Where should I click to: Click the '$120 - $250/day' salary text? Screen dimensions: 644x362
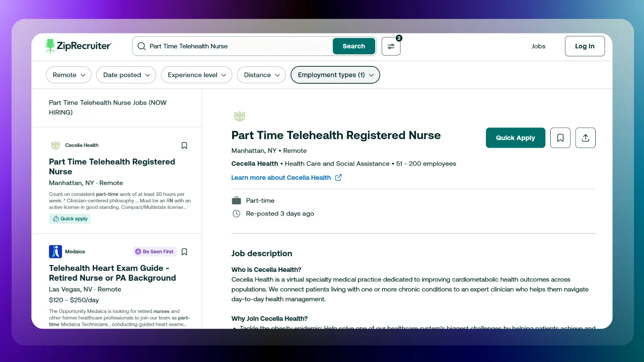74,300
